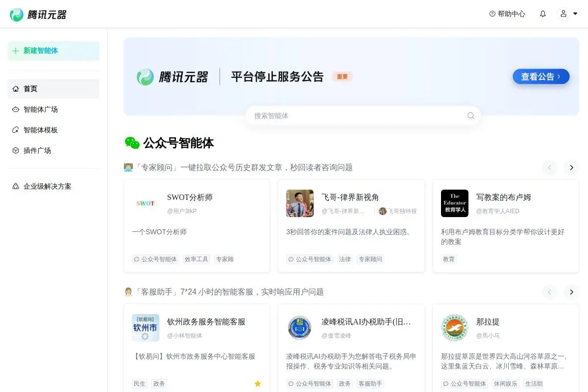The height and width of the screenshot is (392, 588).
Task: Click 效率工具 tag on SWOT分析师 card
Action: pos(196,259)
